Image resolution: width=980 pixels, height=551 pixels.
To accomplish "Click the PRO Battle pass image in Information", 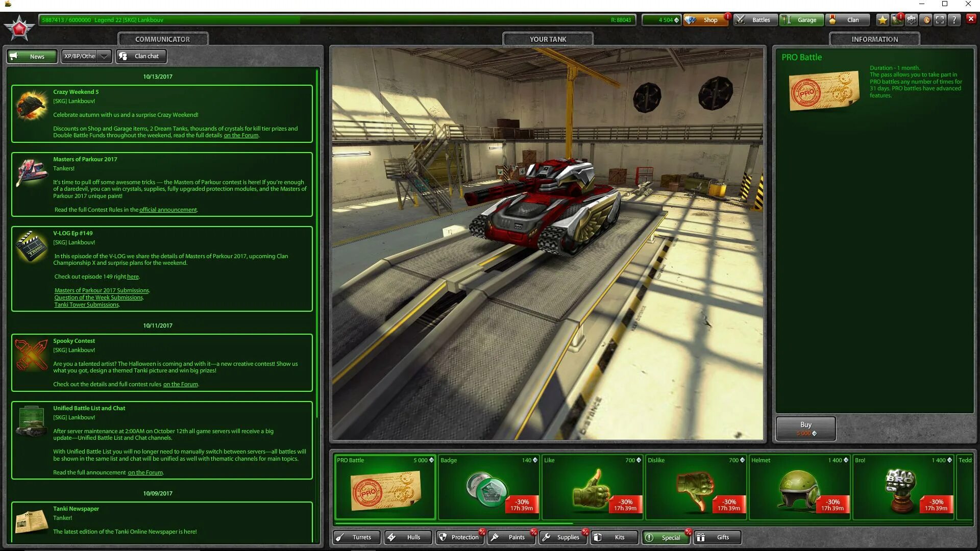I will pos(824,91).
